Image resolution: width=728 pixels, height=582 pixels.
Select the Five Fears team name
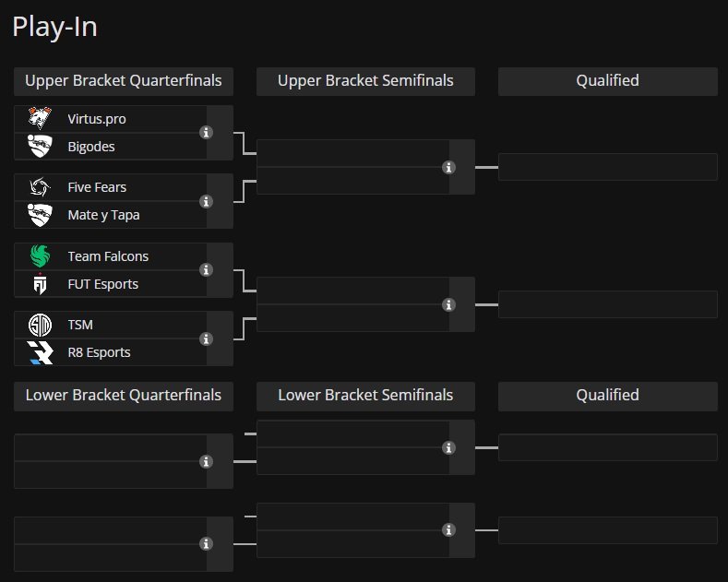[97, 187]
